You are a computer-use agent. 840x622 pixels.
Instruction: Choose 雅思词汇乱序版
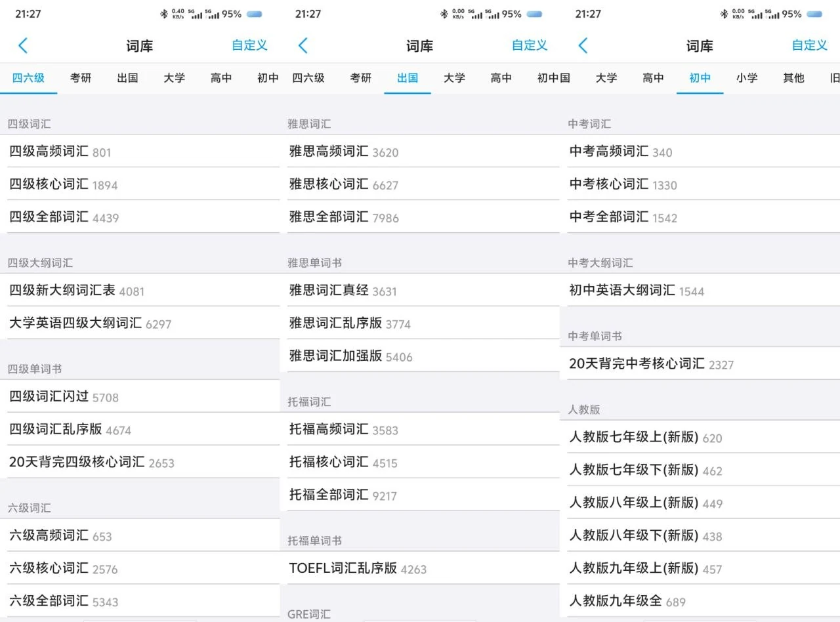420,323
